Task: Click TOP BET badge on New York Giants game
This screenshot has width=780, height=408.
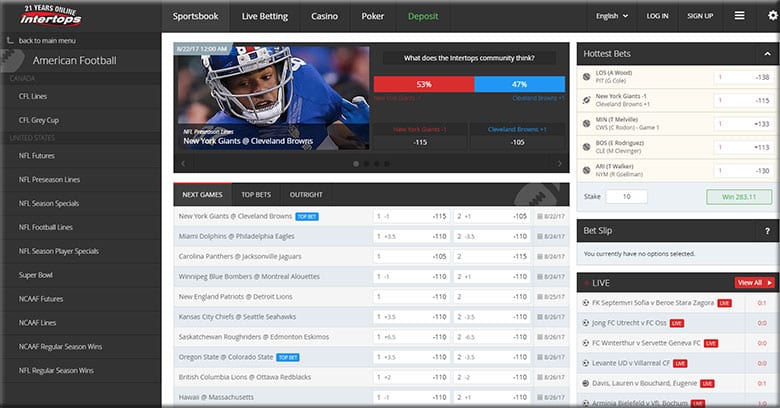Action: 307,216
